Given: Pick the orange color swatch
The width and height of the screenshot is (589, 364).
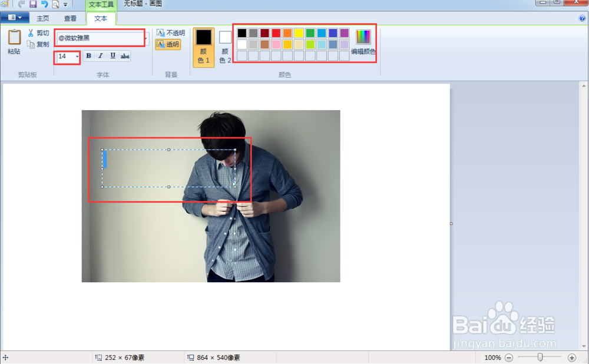Looking at the screenshot, I should point(287,33).
